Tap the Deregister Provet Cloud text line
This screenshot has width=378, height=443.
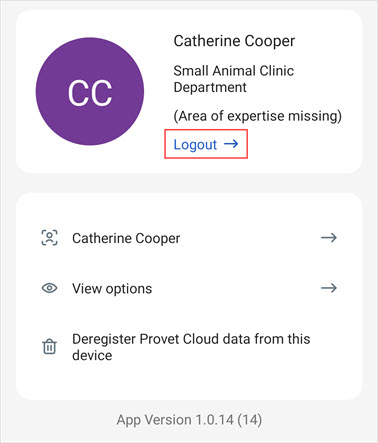click(x=191, y=339)
